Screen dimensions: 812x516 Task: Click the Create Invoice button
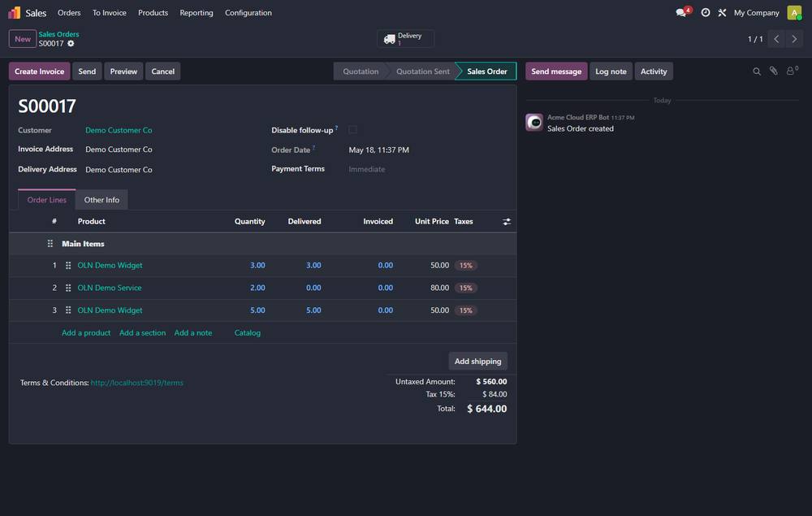tap(39, 72)
